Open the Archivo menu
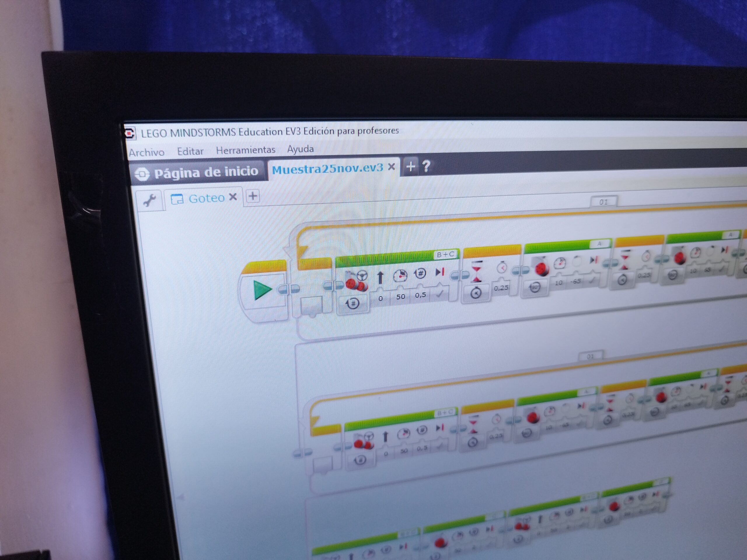 pyautogui.click(x=146, y=153)
